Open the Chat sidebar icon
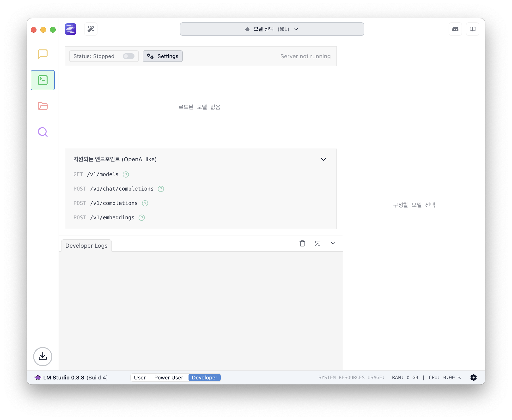The width and height of the screenshot is (512, 420). click(43, 54)
